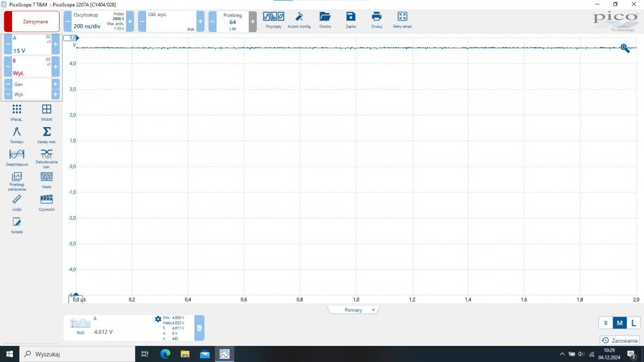
Task: Open the DeepMeasure tool
Action: pyautogui.click(x=17, y=157)
